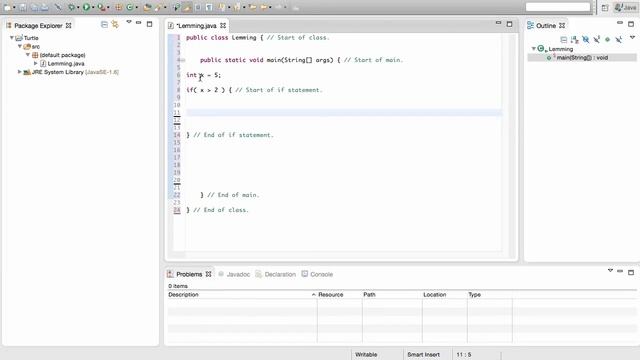Collapse Lemming class in Outline

click(x=533, y=49)
